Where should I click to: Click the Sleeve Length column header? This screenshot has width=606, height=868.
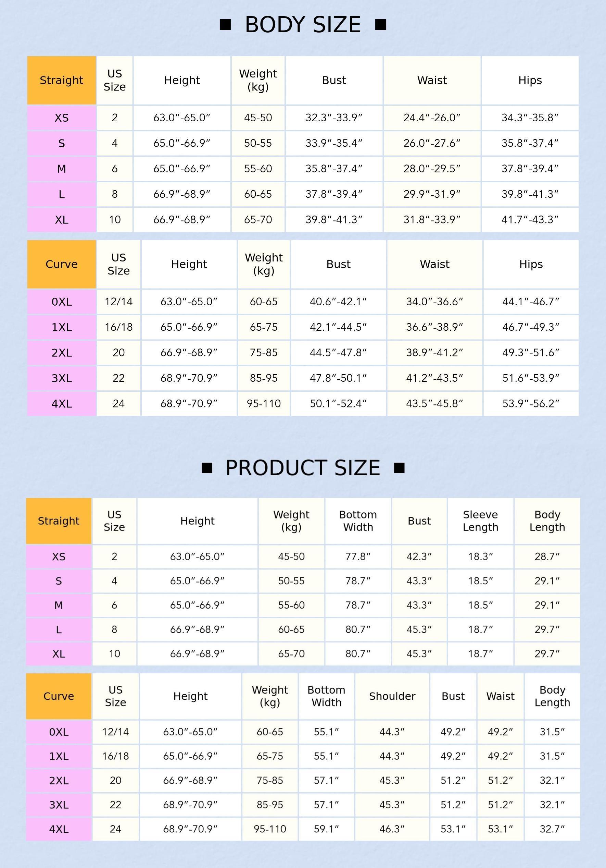coord(481,521)
